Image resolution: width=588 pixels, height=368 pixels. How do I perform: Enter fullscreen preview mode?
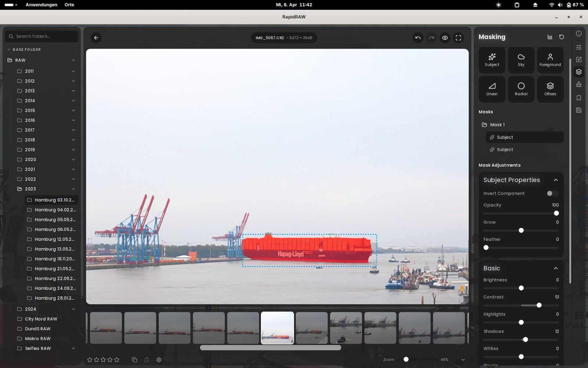(458, 38)
